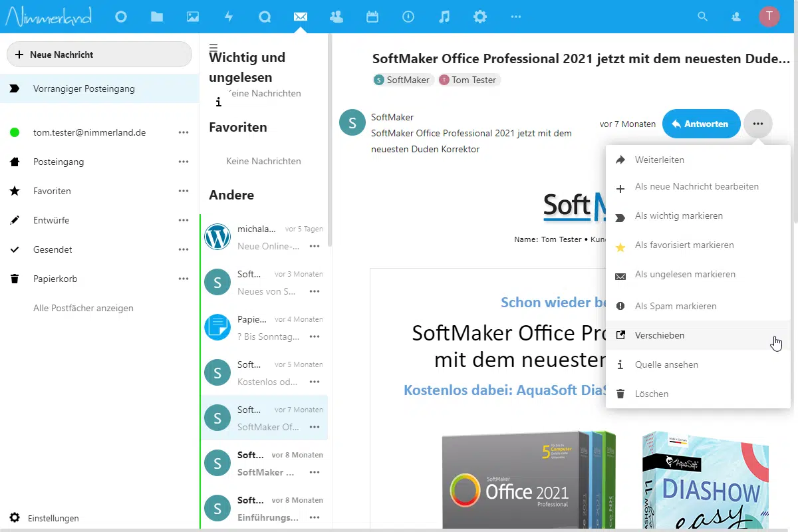Click the Nimmerland logo
The image size is (798, 532).
coord(48,17)
